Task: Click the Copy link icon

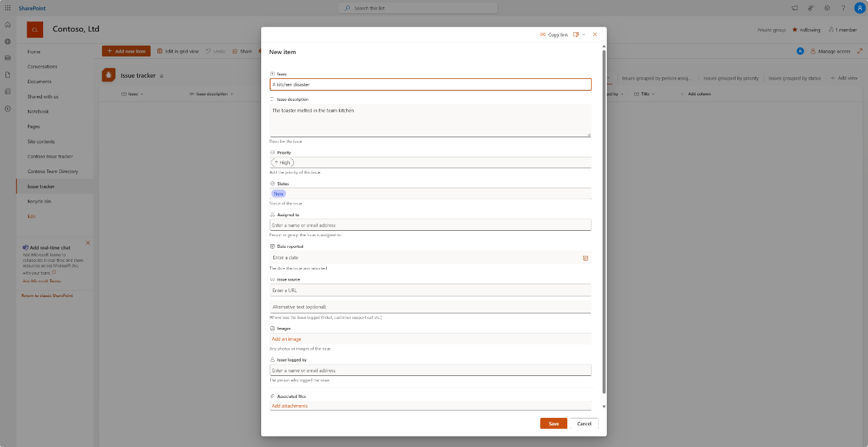Action: point(543,35)
